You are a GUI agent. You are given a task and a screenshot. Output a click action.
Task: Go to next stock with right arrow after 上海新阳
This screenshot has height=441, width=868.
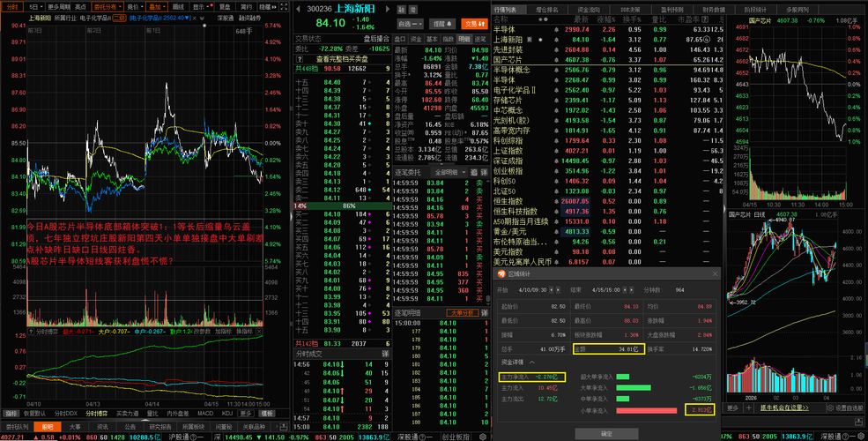coord(388,10)
